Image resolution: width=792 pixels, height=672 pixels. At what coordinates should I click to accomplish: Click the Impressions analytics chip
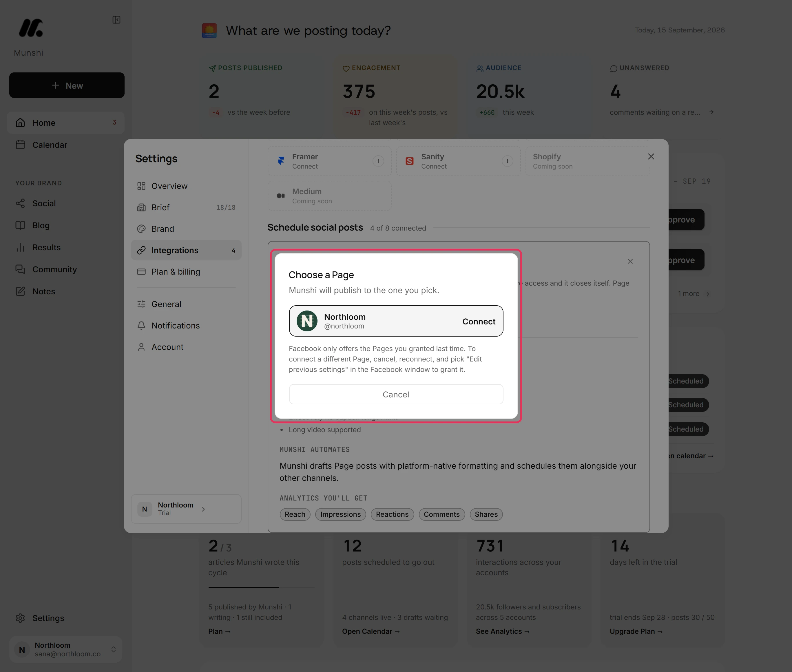[341, 514]
